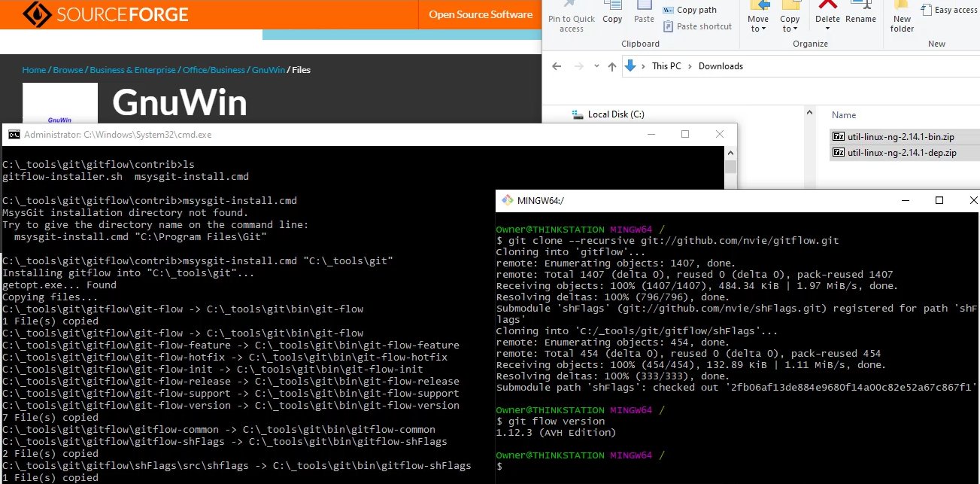Click the cmd.exe title bar icon
The image size is (980, 484).
pos(14,135)
